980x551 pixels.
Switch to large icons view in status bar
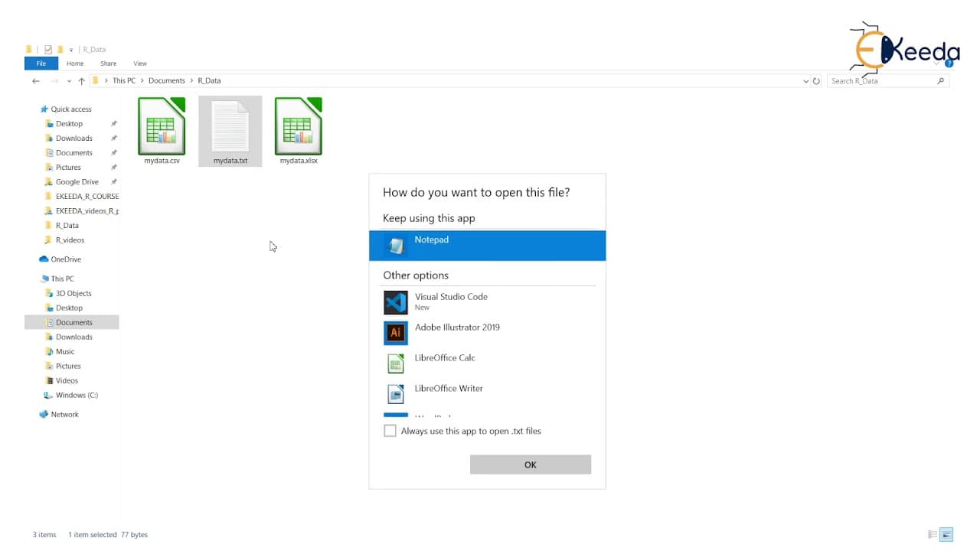946,534
